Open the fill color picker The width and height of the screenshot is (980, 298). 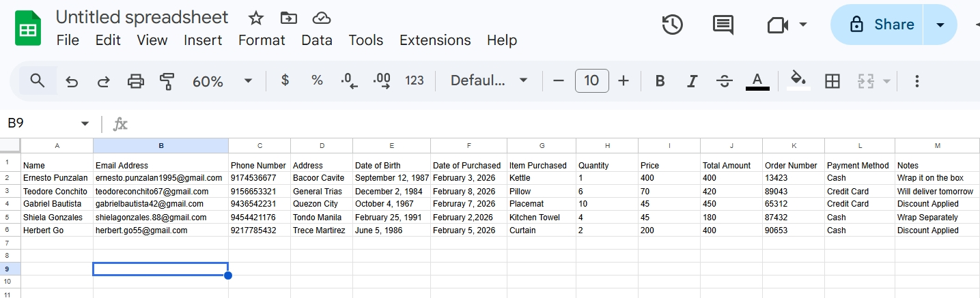tap(798, 80)
